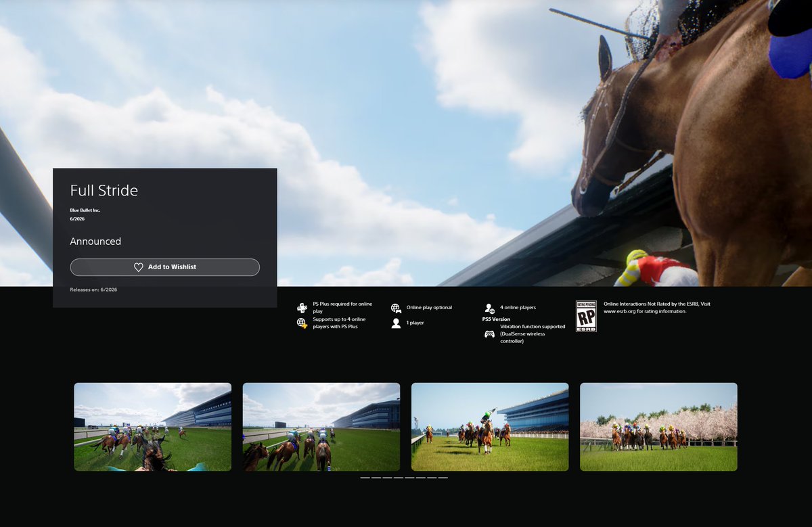
Task: Click the last carousel page indicator dash
Action: click(x=443, y=478)
